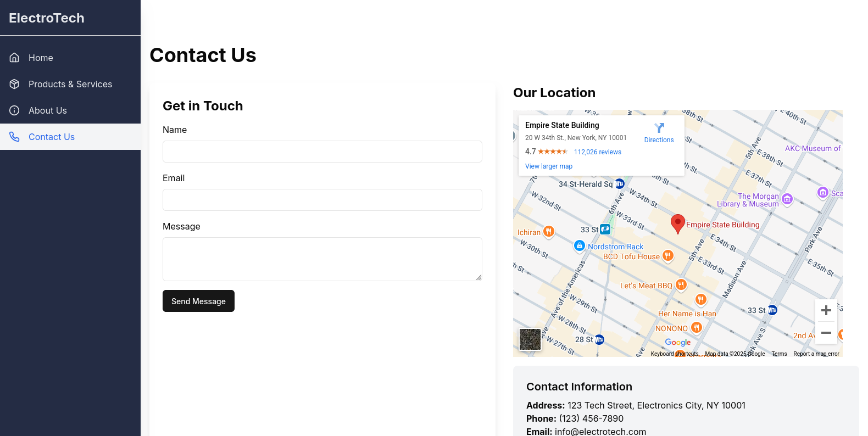
Task: Zoom in the map with plus button
Action: [x=826, y=310]
